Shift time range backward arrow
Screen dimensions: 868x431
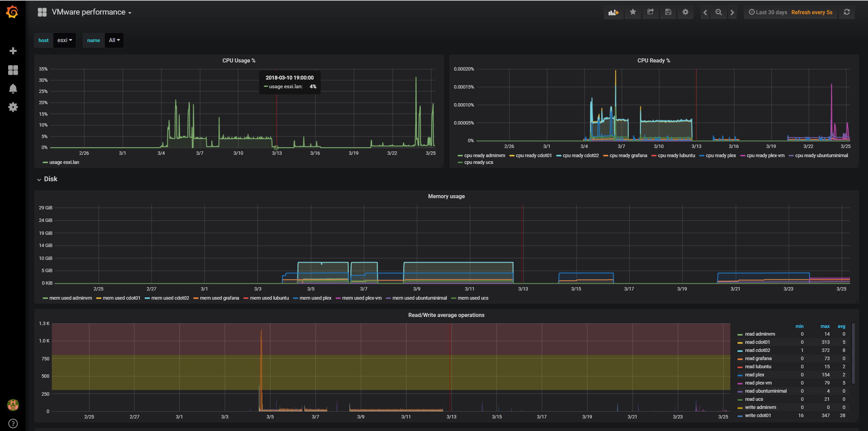(705, 13)
